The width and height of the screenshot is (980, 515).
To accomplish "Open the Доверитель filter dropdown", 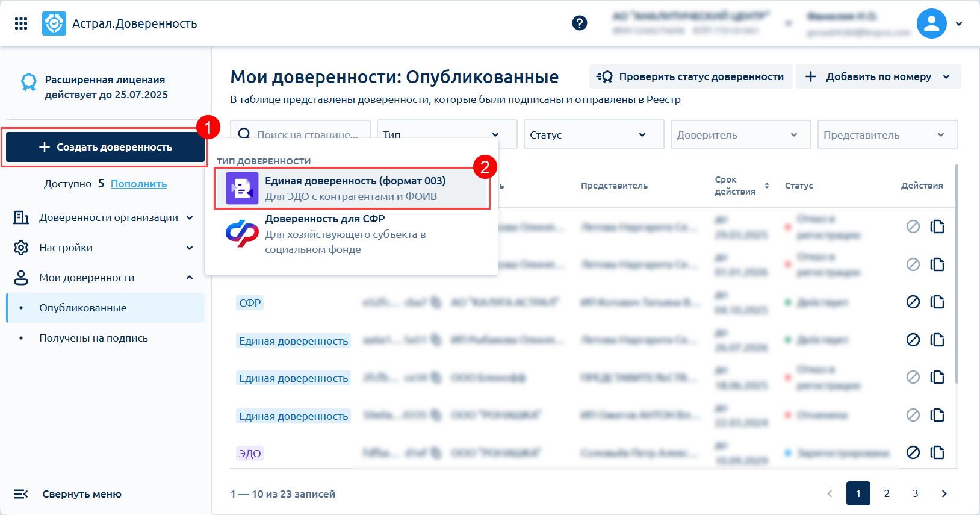I will [x=741, y=135].
